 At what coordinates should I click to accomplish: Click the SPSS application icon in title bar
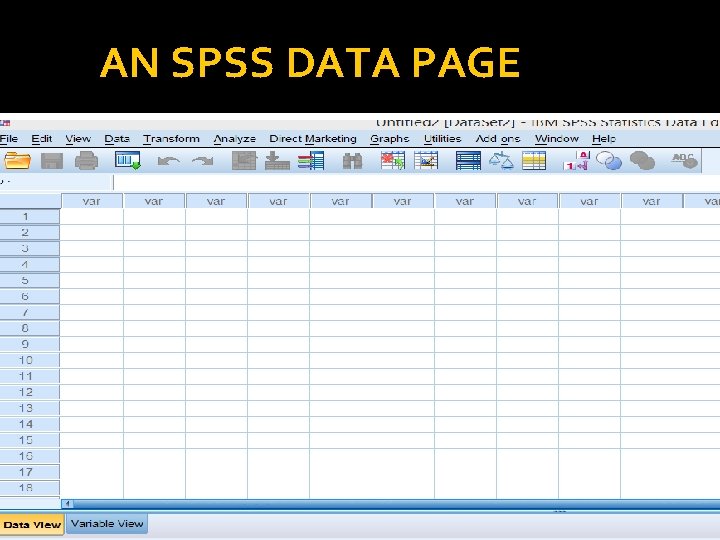[5, 123]
